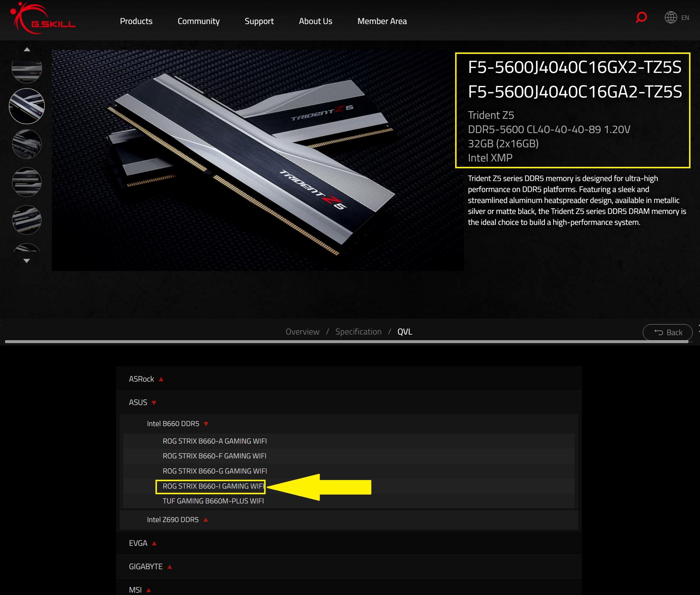Screen dimensions: 700x595
Task: Click the DDR5-5600 CL40-40-40-89 1.20V text
Action: point(549,129)
